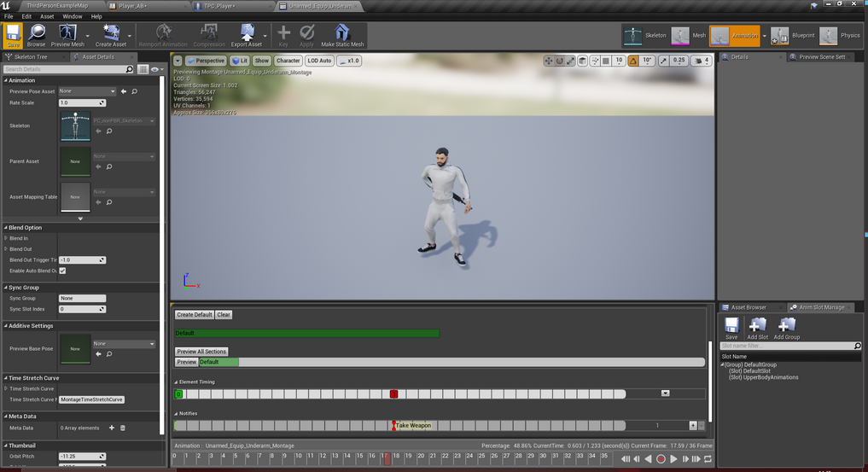Open the Additive Settings base pose dropdown
This screenshot has width=868, height=472.
click(124, 344)
